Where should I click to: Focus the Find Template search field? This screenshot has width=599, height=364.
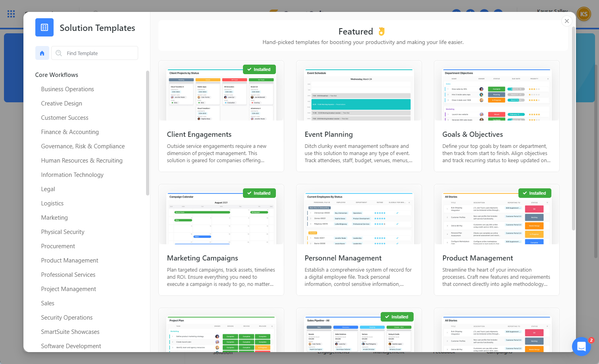[x=94, y=53]
